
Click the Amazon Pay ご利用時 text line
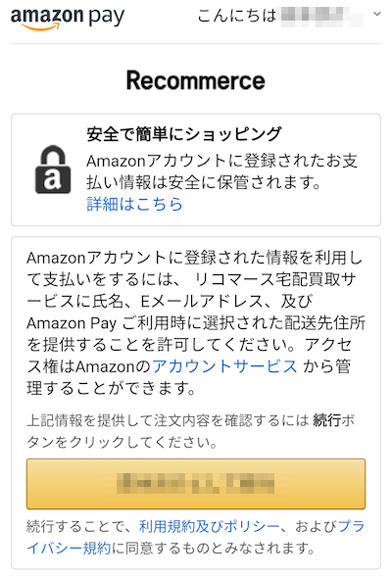point(196,323)
